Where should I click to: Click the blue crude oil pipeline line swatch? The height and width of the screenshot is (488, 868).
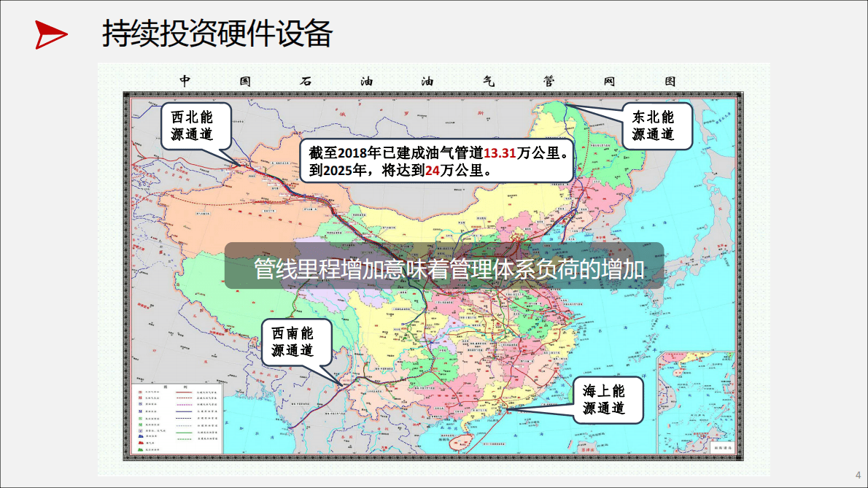(x=184, y=411)
